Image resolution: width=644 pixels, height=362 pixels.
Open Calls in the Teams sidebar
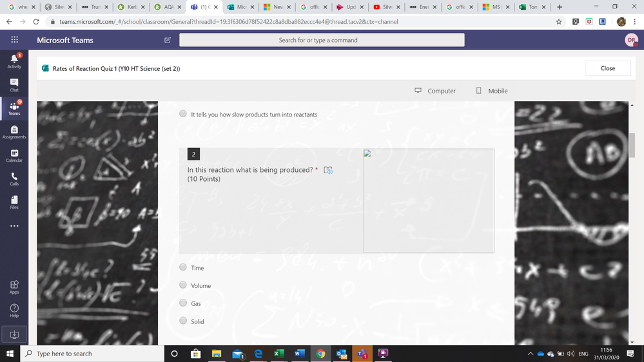14,179
